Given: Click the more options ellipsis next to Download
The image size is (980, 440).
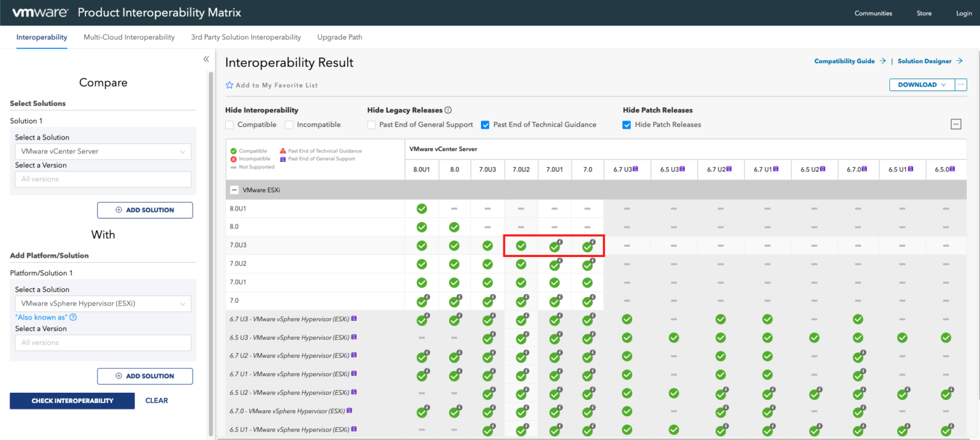Looking at the screenshot, I should click(x=960, y=84).
